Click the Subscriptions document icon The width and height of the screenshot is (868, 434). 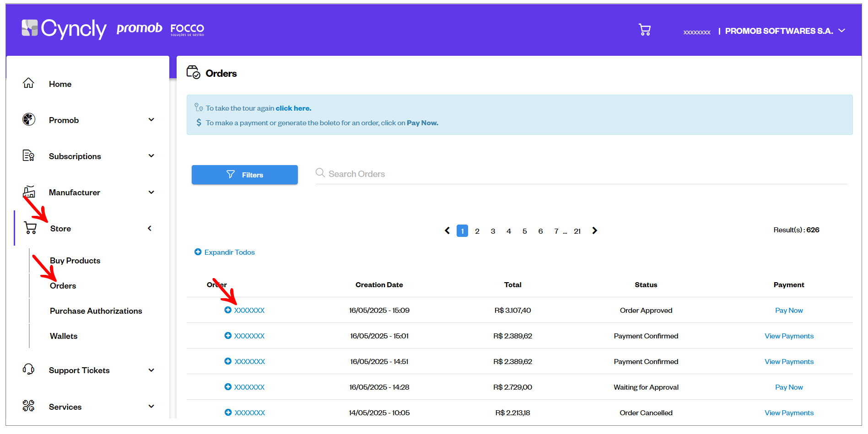pyautogui.click(x=28, y=155)
